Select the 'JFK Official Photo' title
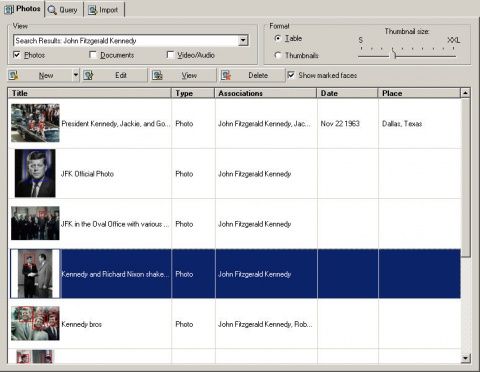Image resolution: width=480 pixels, height=372 pixels. coord(87,174)
